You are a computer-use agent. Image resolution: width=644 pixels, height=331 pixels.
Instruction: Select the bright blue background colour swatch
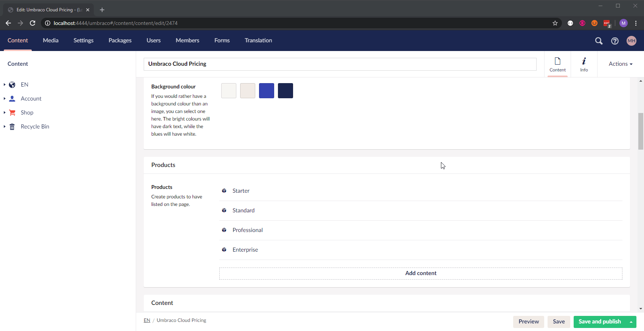tap(267, 91)
